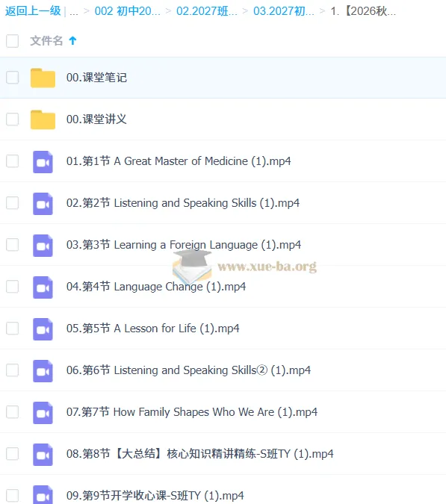This screenshot has width=446, height=504.
Task: Open the 00.课堂笔记 folder icon
Action: pos(43,78)
